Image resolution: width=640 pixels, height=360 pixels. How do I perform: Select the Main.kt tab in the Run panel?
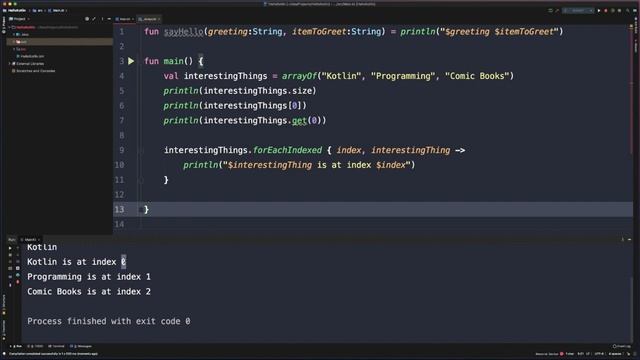(30, 240)
